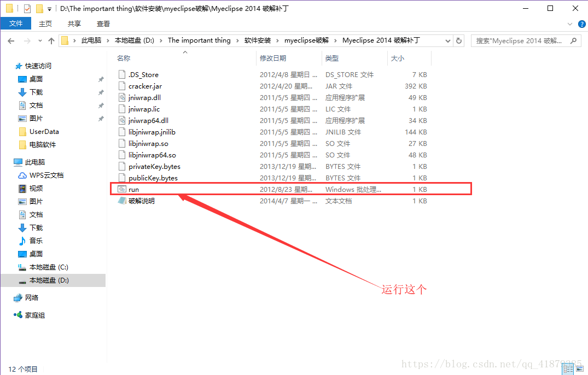The width and height of the screenshot is (588, 375).
Task: Open Help with the blue question icon
Action: coord(581,24)
